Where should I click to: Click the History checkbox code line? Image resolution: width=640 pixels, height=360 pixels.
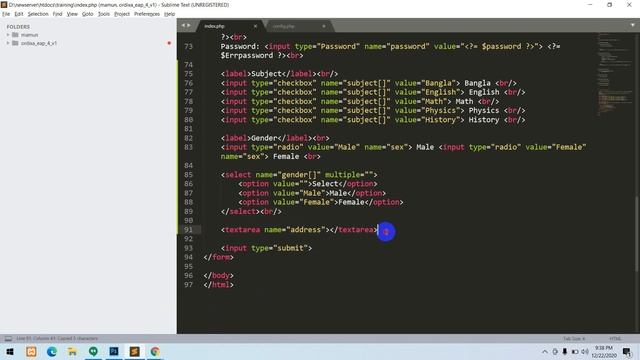pyautogui.click(x=373, y=120)
